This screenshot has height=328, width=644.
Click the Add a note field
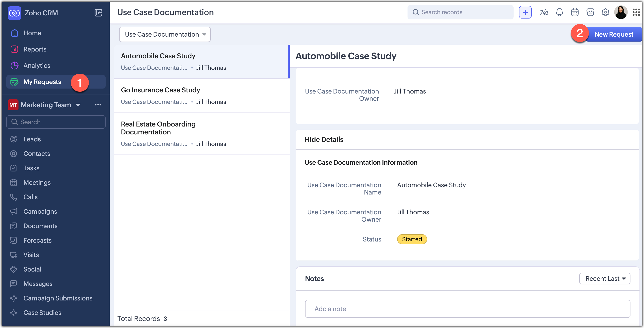pyautogui.click(x=467, y=309)
